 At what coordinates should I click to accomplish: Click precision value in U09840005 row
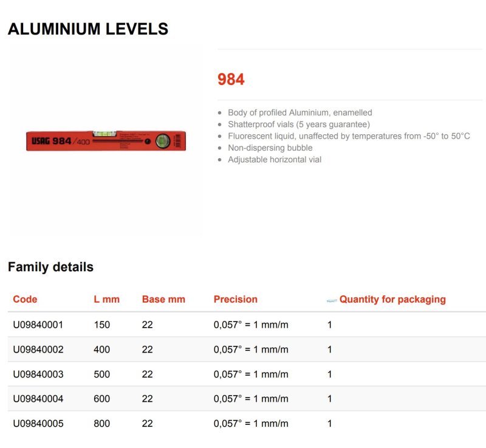(x=251, y=424)
